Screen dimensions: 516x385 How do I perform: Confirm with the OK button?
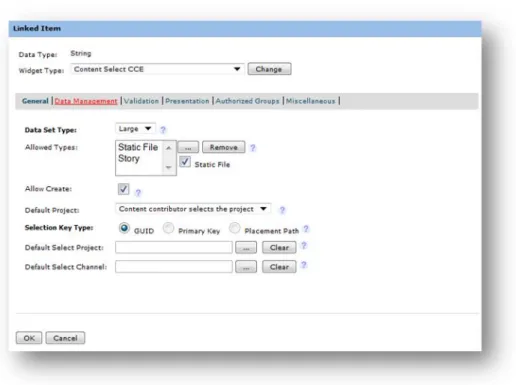tap(29, 338)
